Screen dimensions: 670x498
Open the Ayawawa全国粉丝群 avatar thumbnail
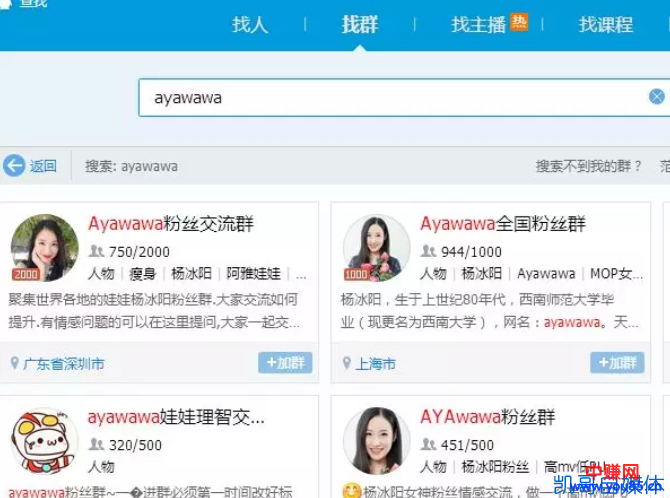377,248
